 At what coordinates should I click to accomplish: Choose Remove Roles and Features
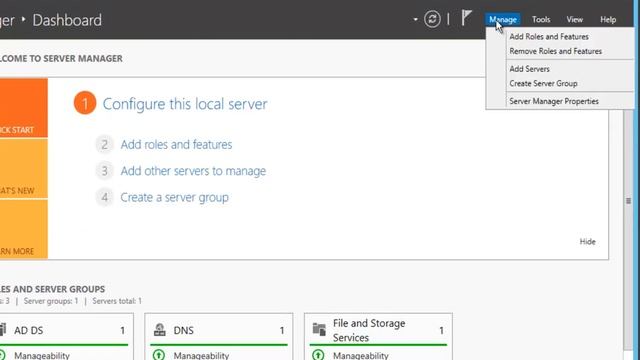(x=556, y=51)
